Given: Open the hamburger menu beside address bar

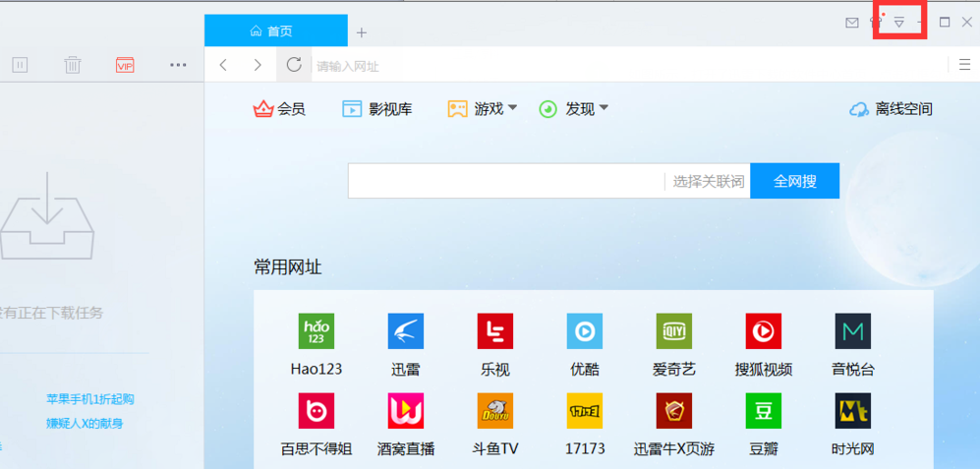Looking at the screenshot, I should [x=964, y=65].
